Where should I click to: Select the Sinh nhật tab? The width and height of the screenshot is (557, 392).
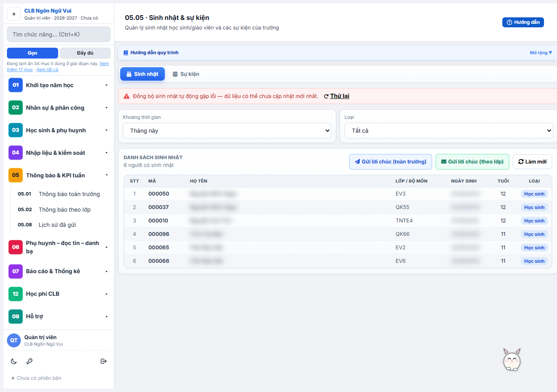[142, 74]
